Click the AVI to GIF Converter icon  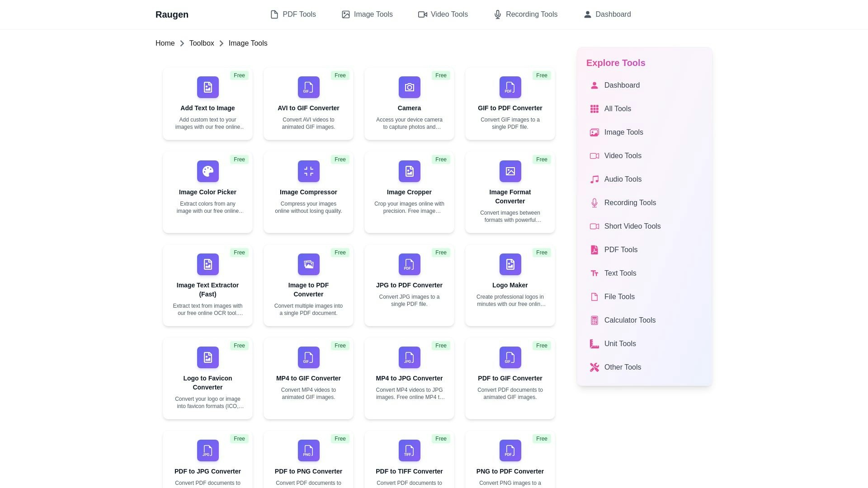coord(308,87)
